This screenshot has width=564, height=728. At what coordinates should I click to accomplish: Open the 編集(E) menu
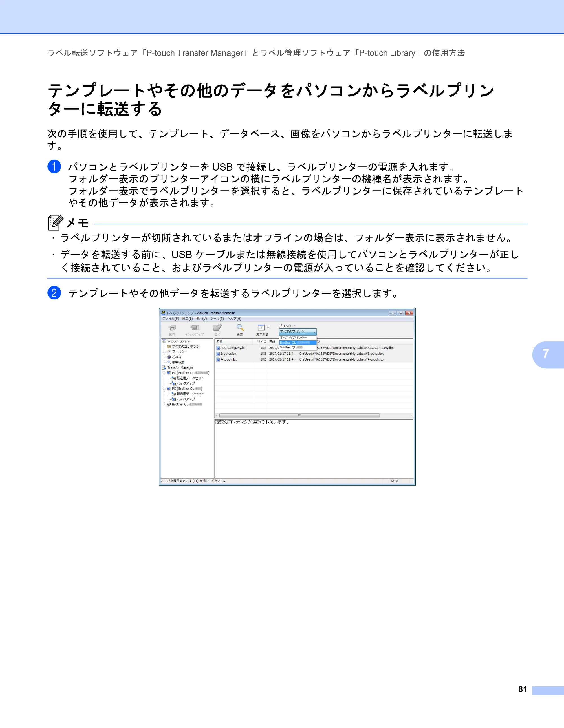tap(187, 319)
